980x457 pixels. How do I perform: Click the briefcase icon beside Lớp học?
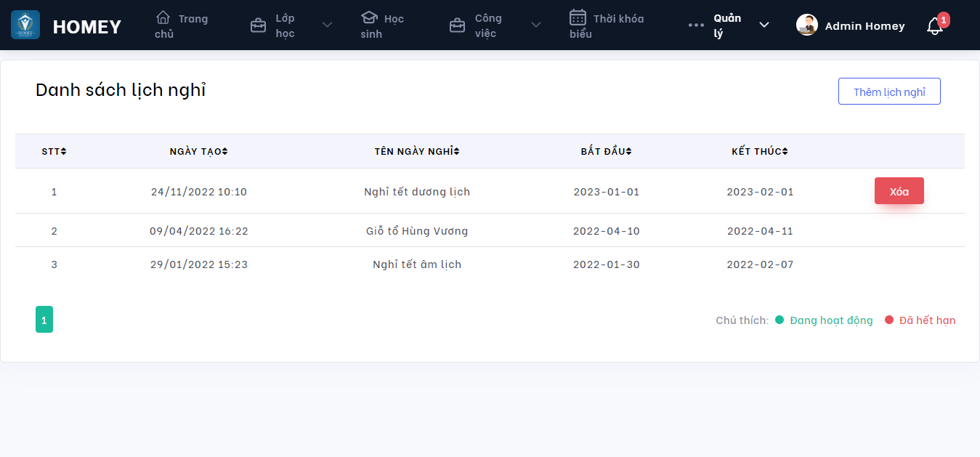tap(258, 25)
